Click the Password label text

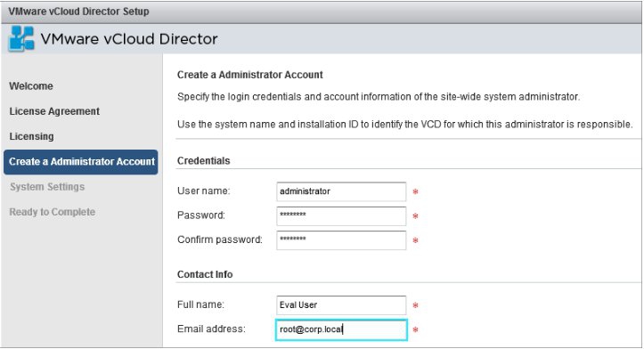click(x=201, y=215)
